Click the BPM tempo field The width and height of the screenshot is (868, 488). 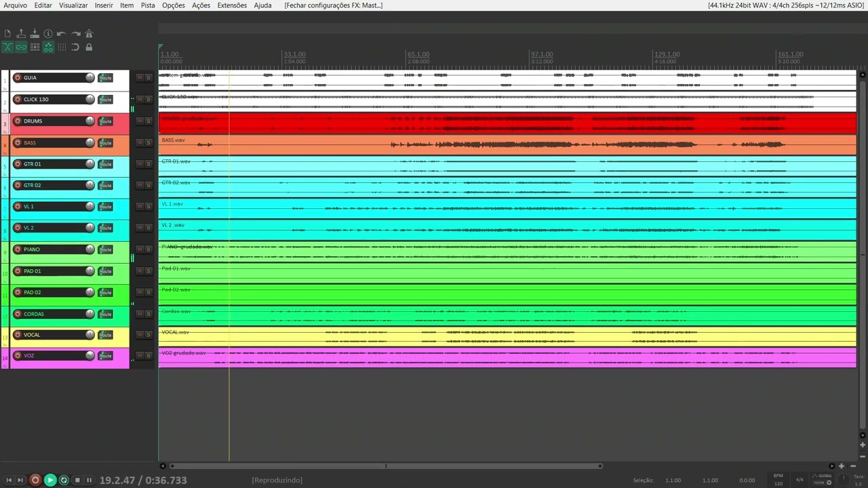tap(778, 480)
